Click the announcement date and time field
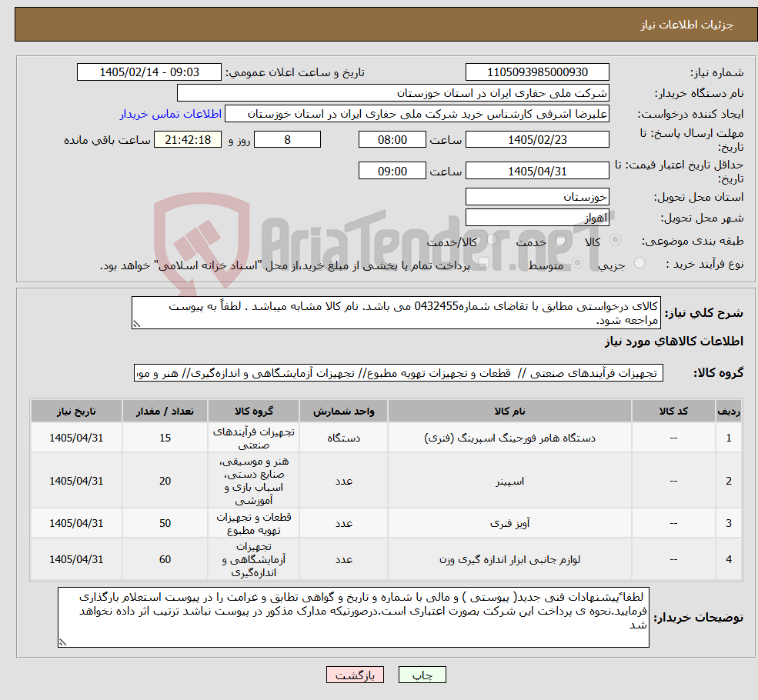The image size is (758, 700). coord(149,72)
